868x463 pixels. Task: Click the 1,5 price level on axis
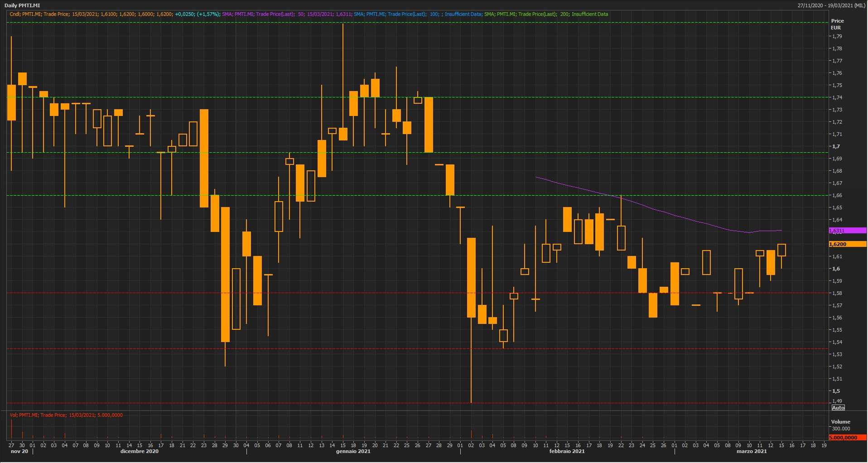tap(836, 391)
